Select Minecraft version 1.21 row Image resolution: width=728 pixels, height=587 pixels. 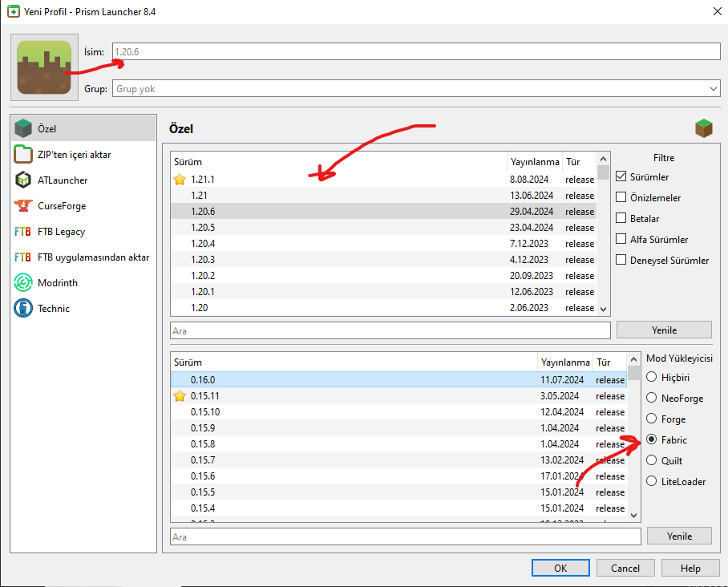(384, 195)
